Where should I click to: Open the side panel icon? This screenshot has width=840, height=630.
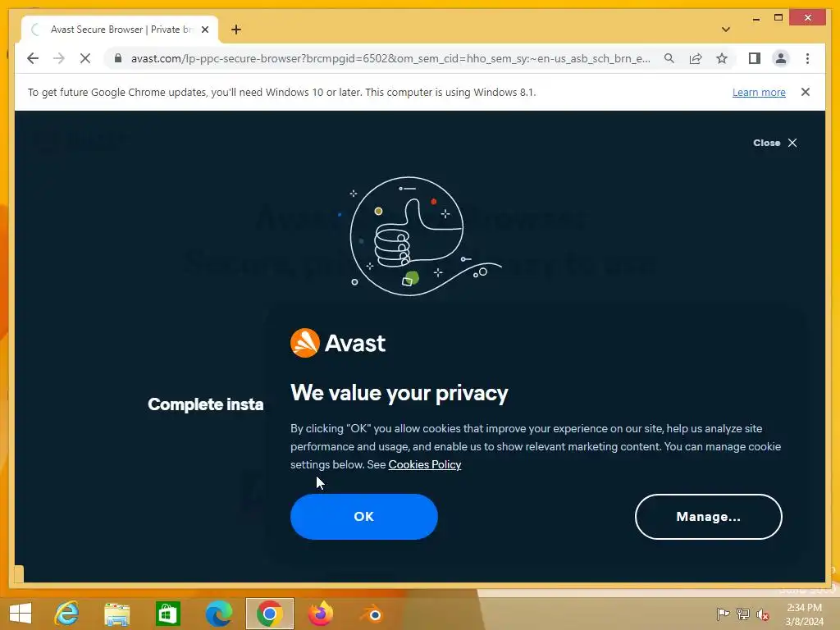pyautogui.click(x=755, y=58)
